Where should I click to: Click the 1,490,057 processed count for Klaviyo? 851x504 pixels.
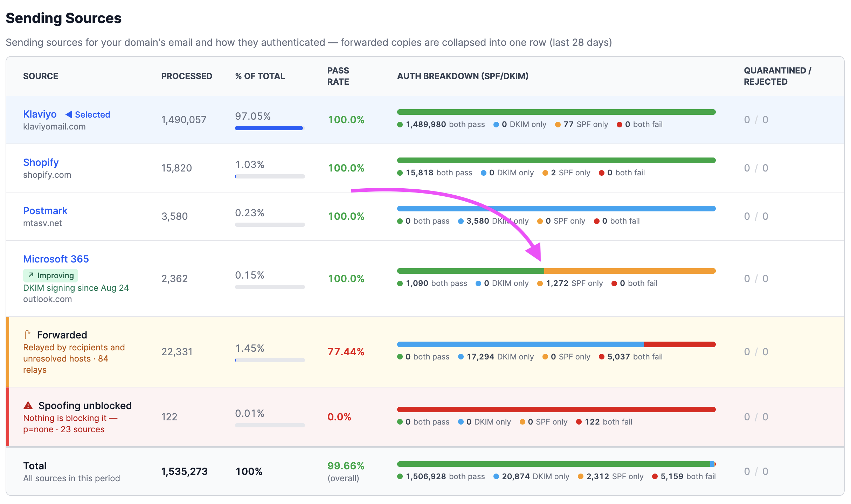184,120
